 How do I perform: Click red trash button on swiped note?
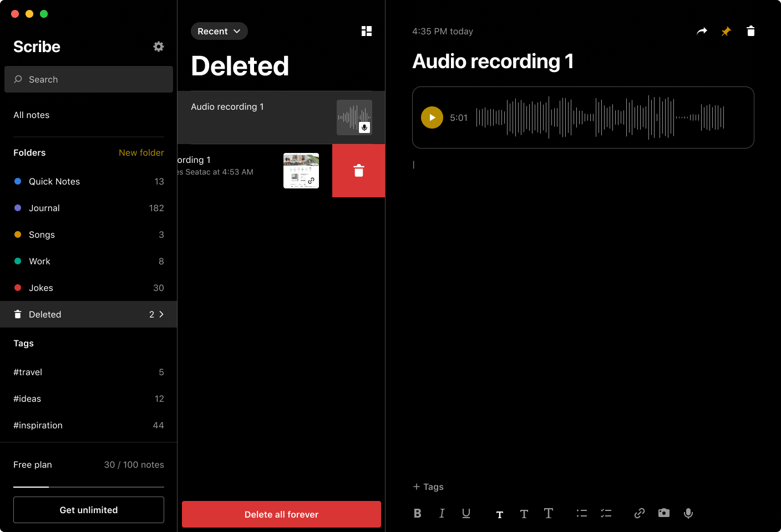tap(359, 171)
